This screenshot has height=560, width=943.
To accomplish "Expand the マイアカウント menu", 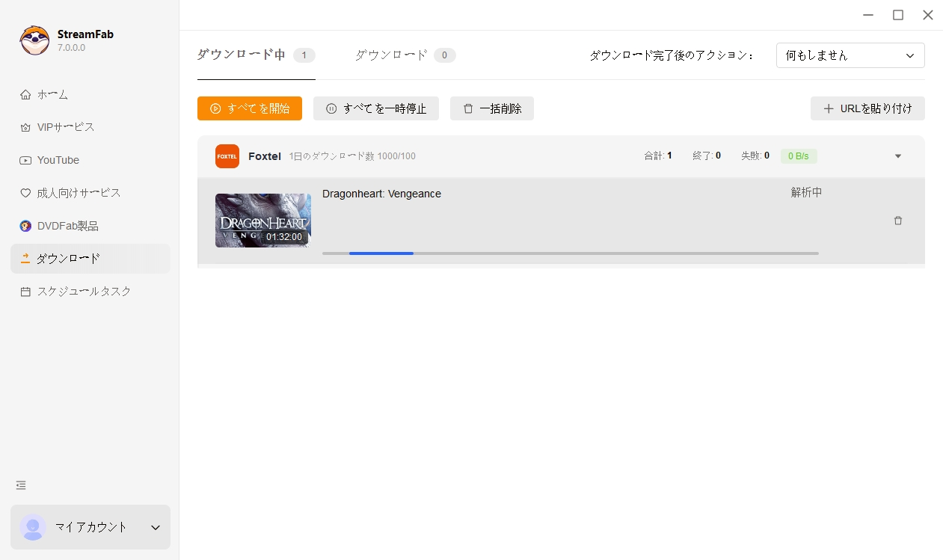I will (x=90, y=527).
